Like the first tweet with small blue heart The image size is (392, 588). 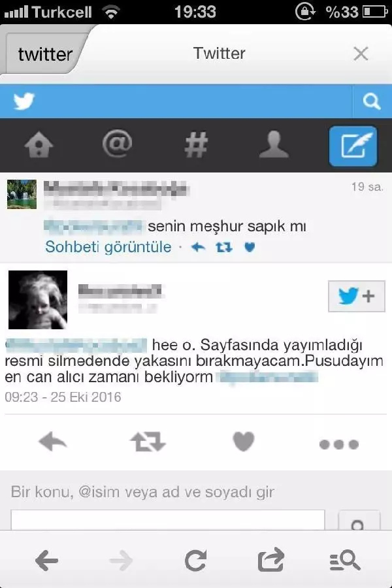pyautogui.click(x=250, y=247)
